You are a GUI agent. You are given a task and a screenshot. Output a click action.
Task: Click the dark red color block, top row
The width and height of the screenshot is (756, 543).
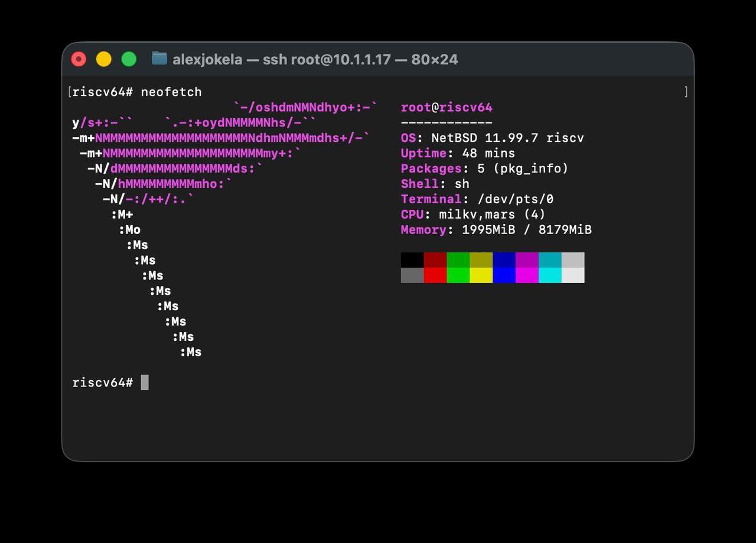[x=435, y=260]
